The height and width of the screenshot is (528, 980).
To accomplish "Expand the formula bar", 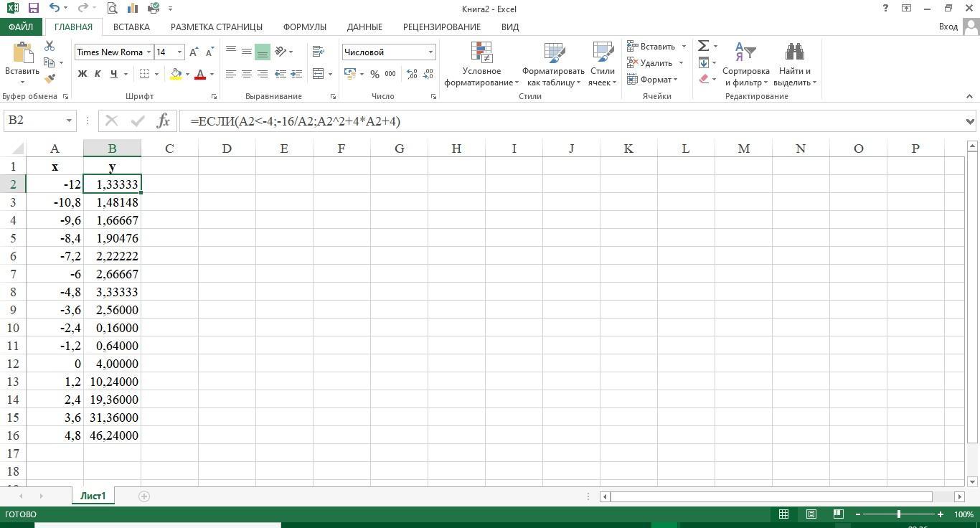I will tap(971, 121).
